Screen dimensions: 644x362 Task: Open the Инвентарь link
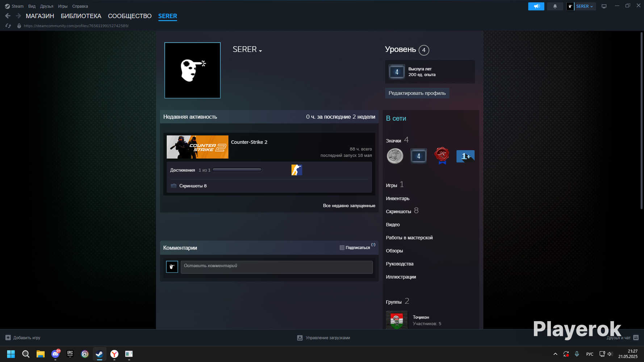398,198
